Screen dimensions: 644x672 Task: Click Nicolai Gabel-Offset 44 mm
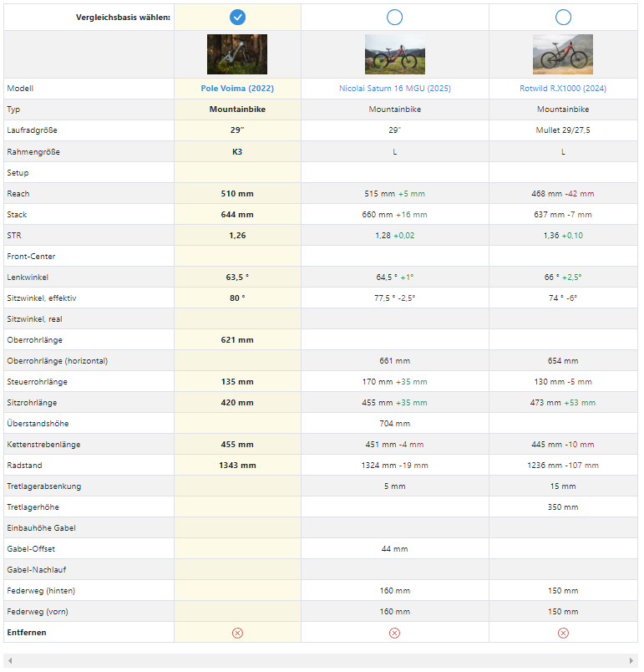[x=395, y=549]
